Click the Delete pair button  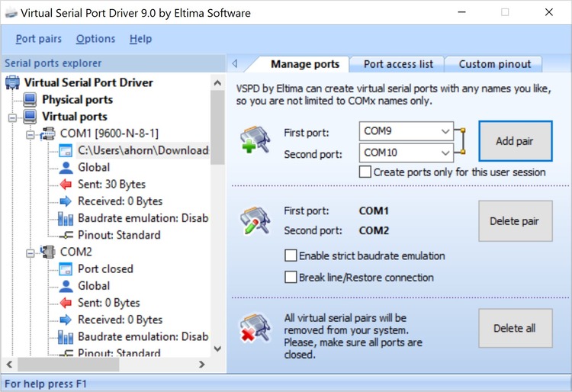(x=515, y=221)
